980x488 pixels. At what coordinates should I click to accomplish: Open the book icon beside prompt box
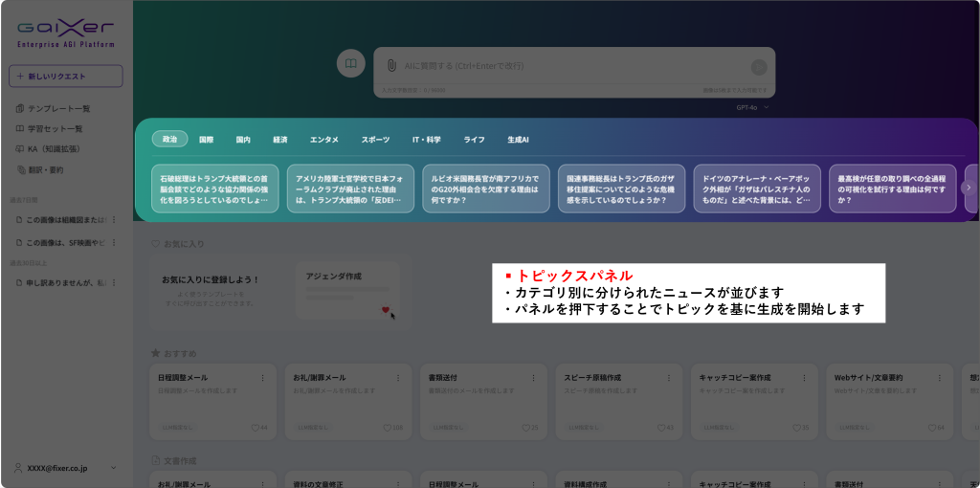tap(351, 64)
